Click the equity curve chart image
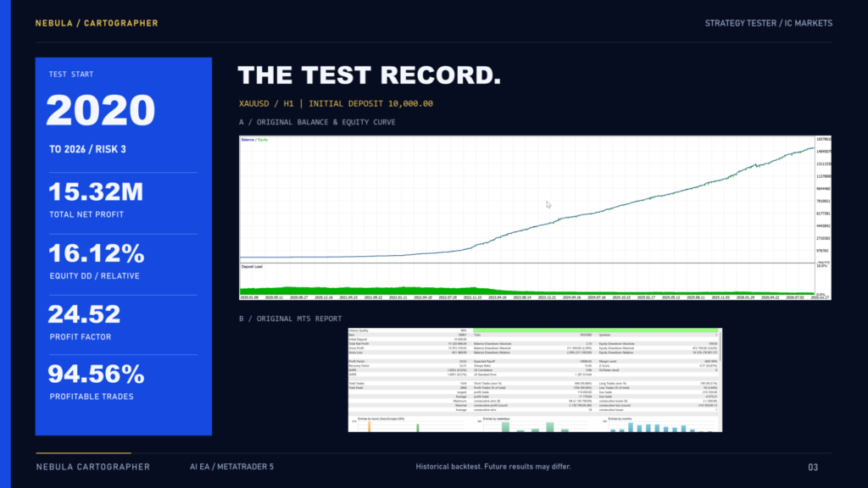 coord(536,218)
